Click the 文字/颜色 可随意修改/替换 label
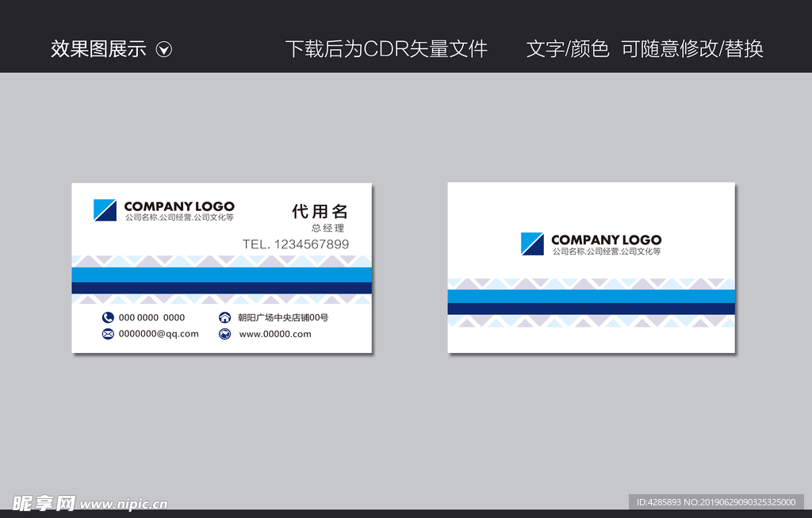Viewport: 812px width, 518px height. 645,49
